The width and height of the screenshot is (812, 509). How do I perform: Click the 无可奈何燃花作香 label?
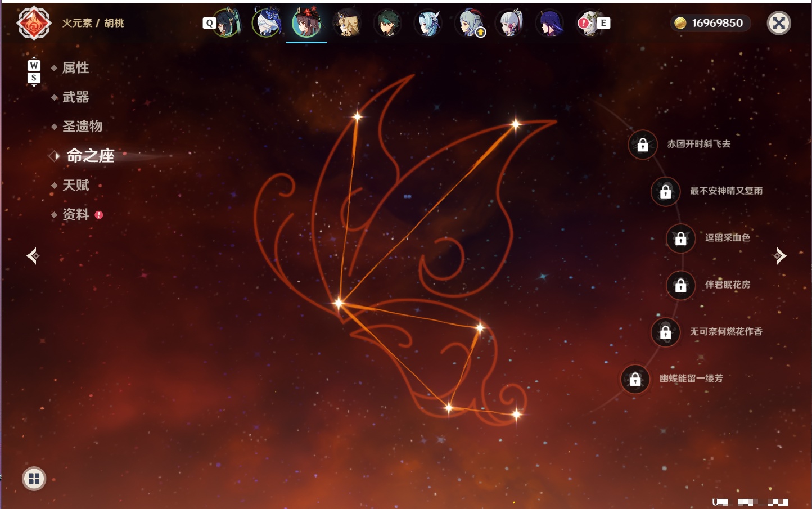pos(726,331)
